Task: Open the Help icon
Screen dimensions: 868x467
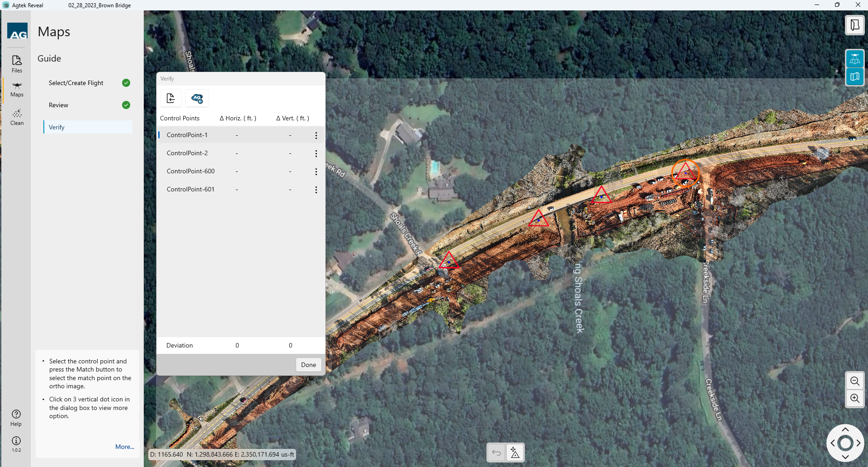Action: (16, 417)
